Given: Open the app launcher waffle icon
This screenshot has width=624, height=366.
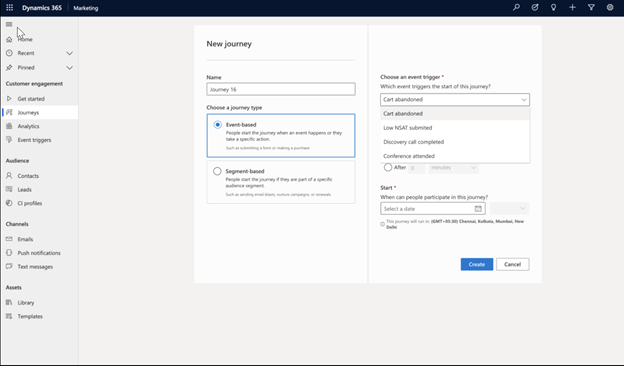Looking at the screenshot, I should 10,8.
